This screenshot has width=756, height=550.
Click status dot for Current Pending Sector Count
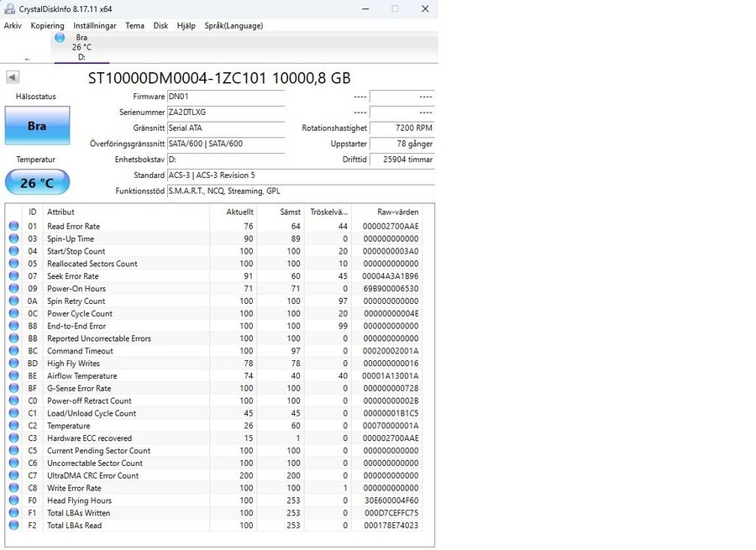tap(13, 451)
